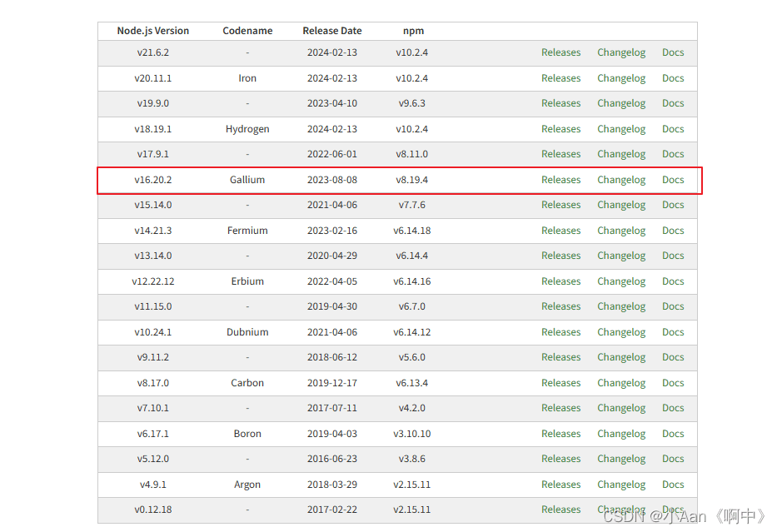
Task: Open Releases for v16.20.2 Gallium
Action: point(560,181)
